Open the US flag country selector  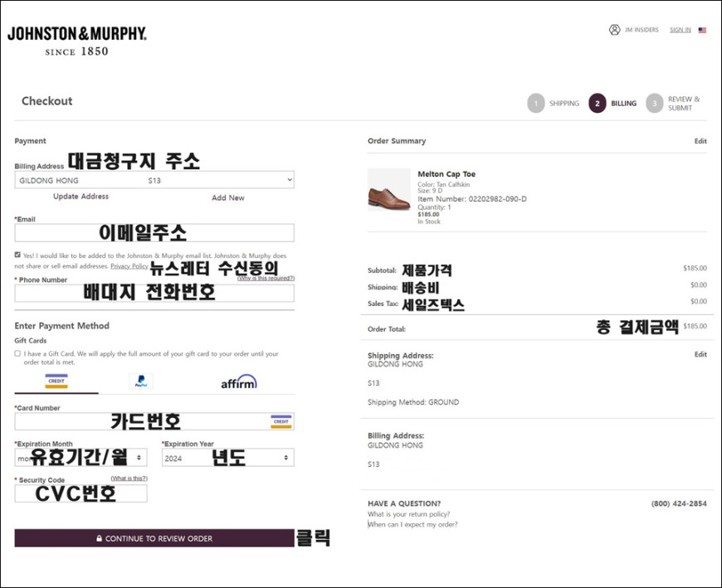[702, 31]
